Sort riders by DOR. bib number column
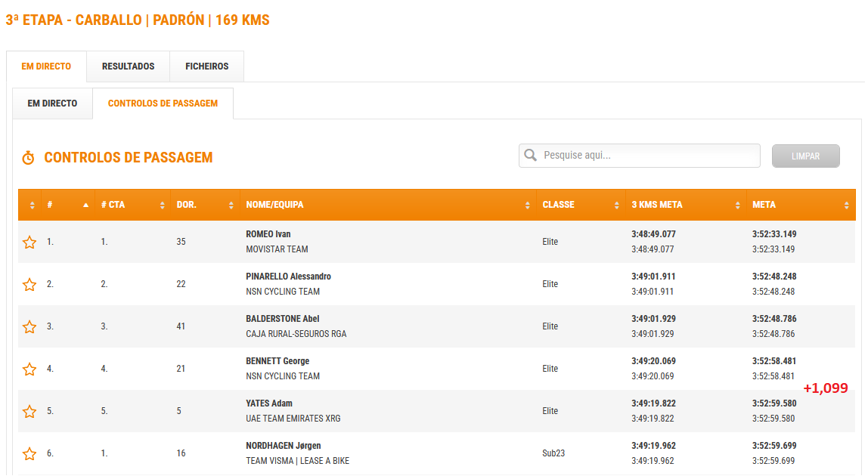Viewport: 868px width, 476px height. (x=204, y=205)
